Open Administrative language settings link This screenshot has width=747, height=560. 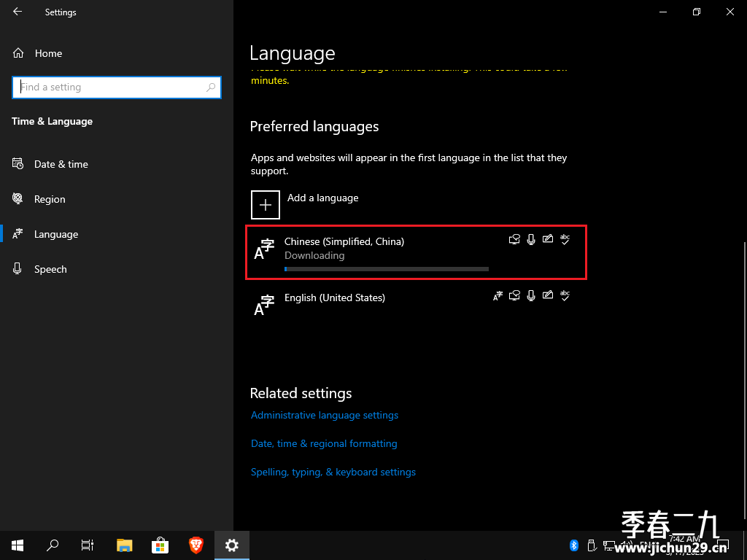click(x=325, y=415)
